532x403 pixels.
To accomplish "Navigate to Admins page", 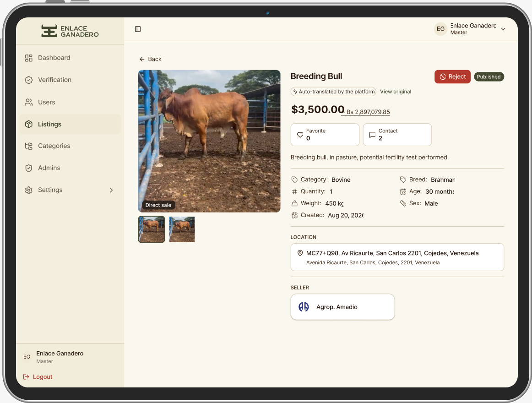I will click(x=70, y=168).
